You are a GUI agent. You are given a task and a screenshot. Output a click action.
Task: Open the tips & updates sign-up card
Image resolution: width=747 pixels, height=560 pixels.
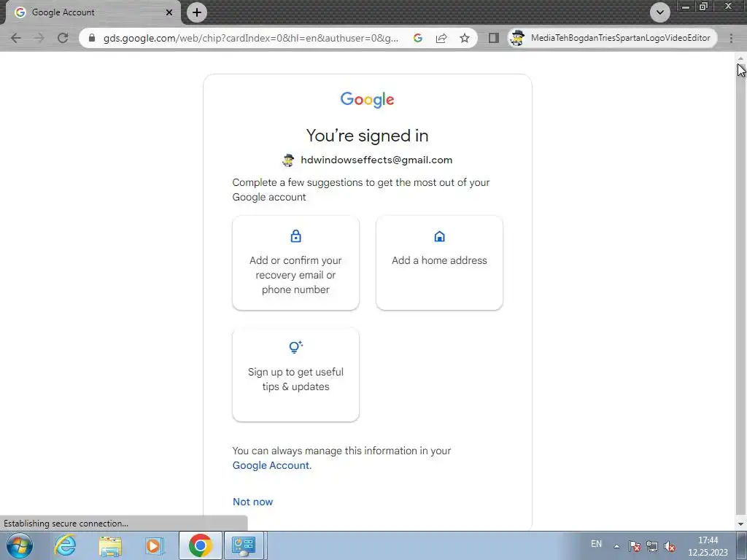tap(296, 374)
